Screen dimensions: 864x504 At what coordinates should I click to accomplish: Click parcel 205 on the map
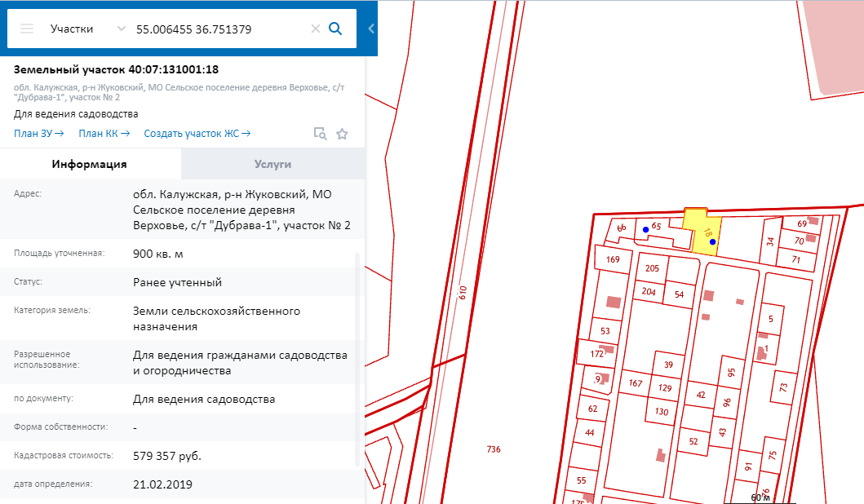pyautogui.click(x=652, y=268)
